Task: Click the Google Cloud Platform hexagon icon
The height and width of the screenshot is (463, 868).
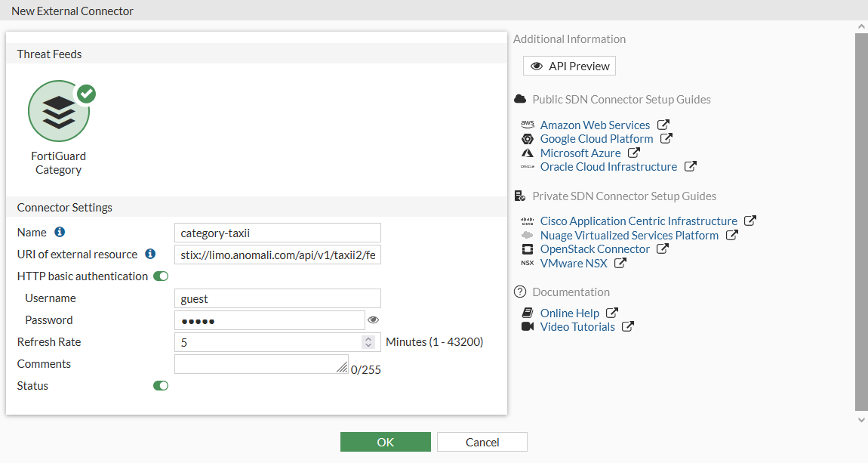Action: [x=528, y=138]
